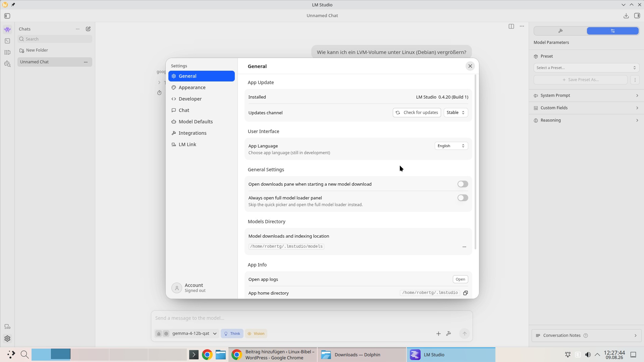This screenshot has height=362, width=644.
Task: Toggle open downloads pane on new download
Action: click(x=463, y=184)
